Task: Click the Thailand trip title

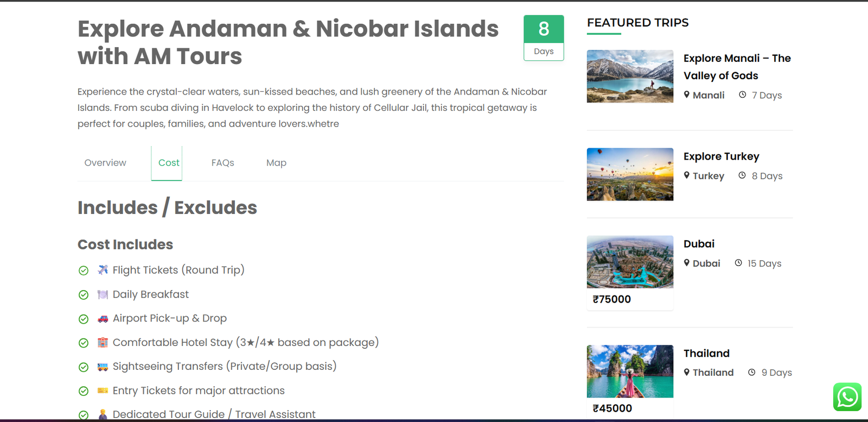Action: click(706, 354)
